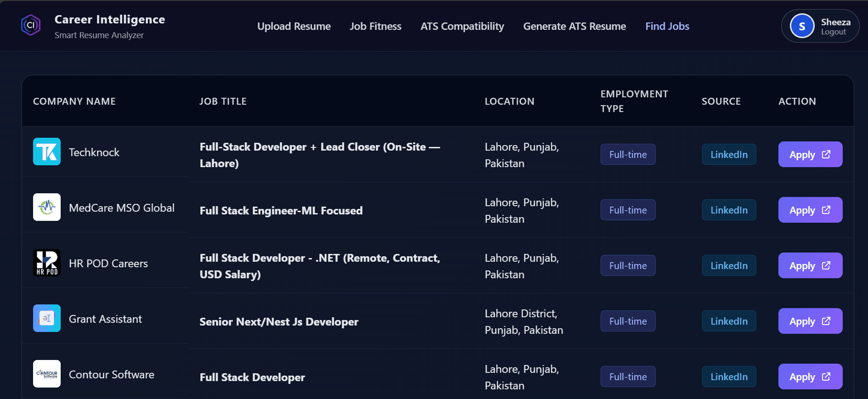Click the Full-time badge in the Grant Assistant row
Image resolution: width=868 pixels, height=399 pixels.
tap(628, 321)
